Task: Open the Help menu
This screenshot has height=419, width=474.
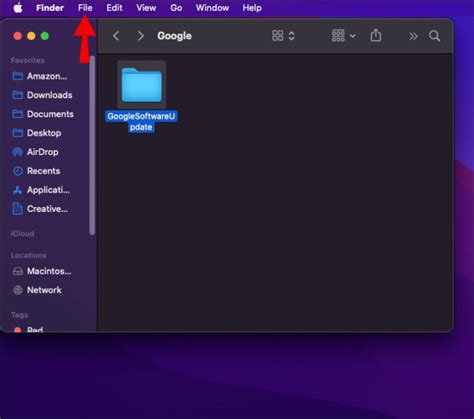Action: pyautogui.click(x=252, y=8)
